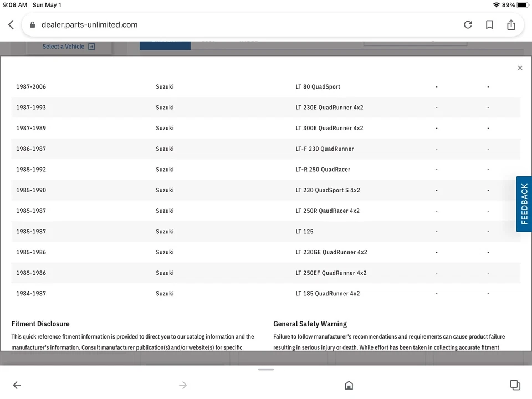Select the LT-R 250 QuadRacer text
The height and width of the screenshot is (399, 532).
point(323,170)
